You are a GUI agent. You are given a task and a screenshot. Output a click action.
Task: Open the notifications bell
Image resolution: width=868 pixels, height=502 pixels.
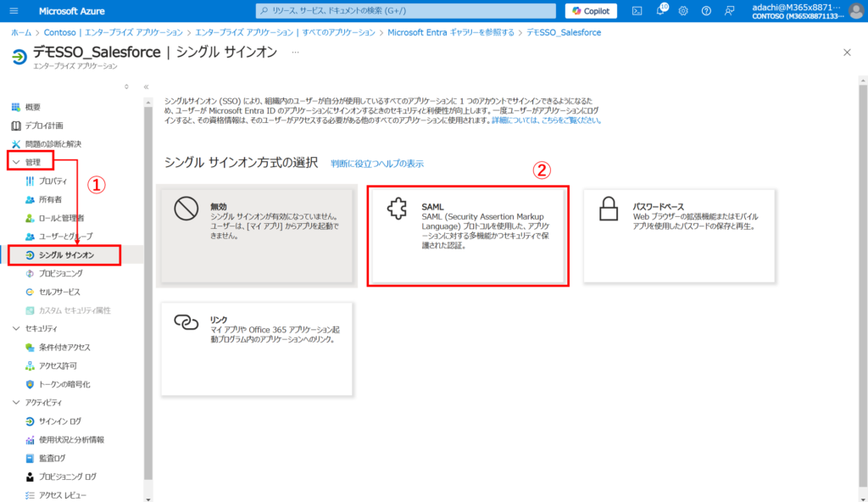coord(660,10)
